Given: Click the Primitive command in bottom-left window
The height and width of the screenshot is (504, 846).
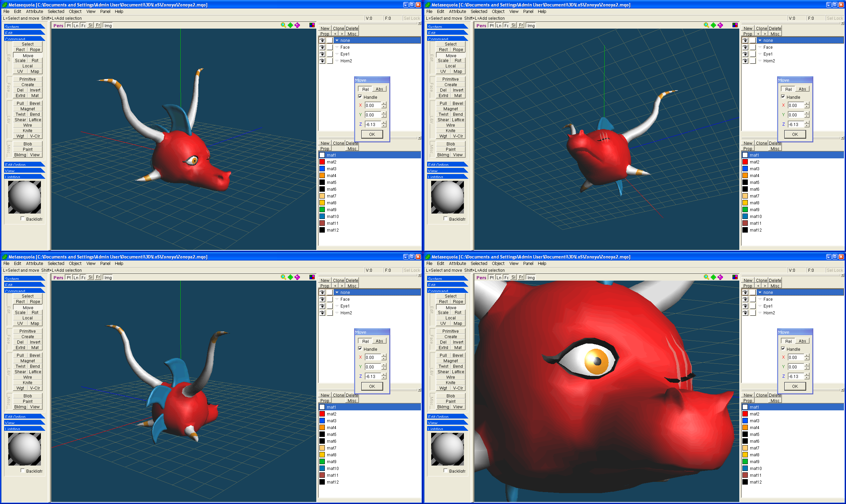Looking at the screenshot, I should pos(28,331).
